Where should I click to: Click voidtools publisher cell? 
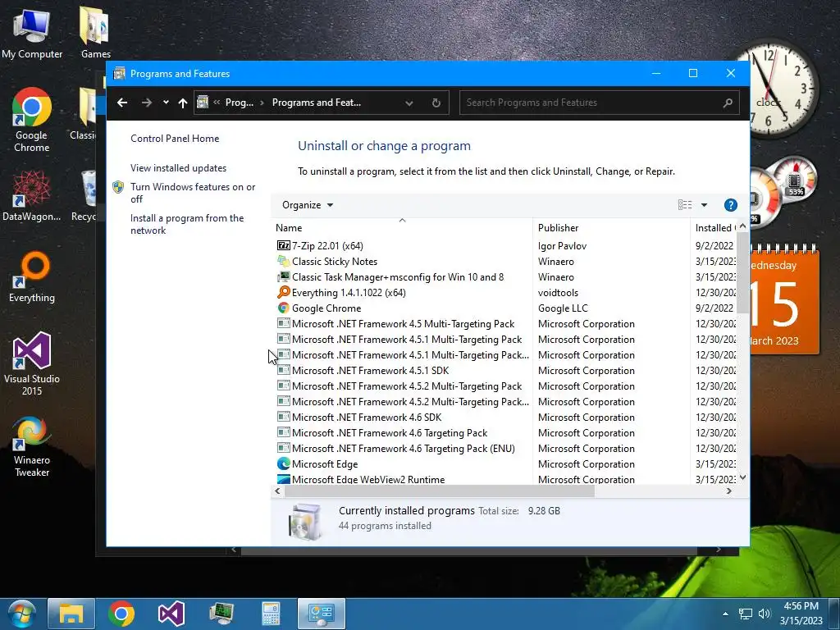558,292
